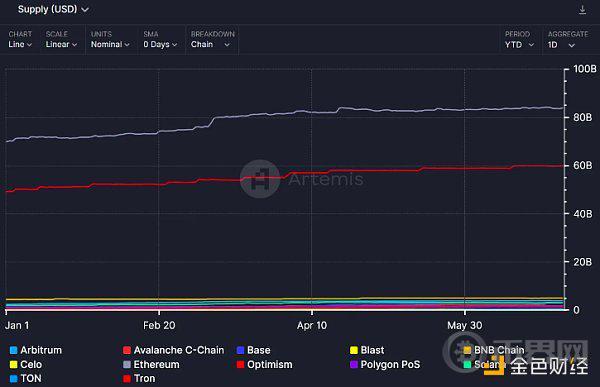Screen dimensions: 600x387
Task: Toggle the Avalanche C-Chain legend entry
Action: pyautogui.click(x=173, y=350)
